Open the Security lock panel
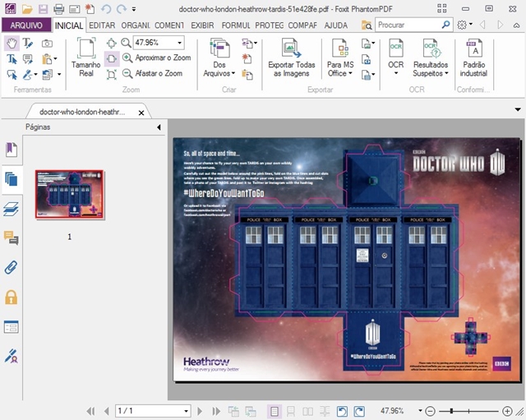The height and width of the screenshot is (420, 526). (x=11, y=297)
